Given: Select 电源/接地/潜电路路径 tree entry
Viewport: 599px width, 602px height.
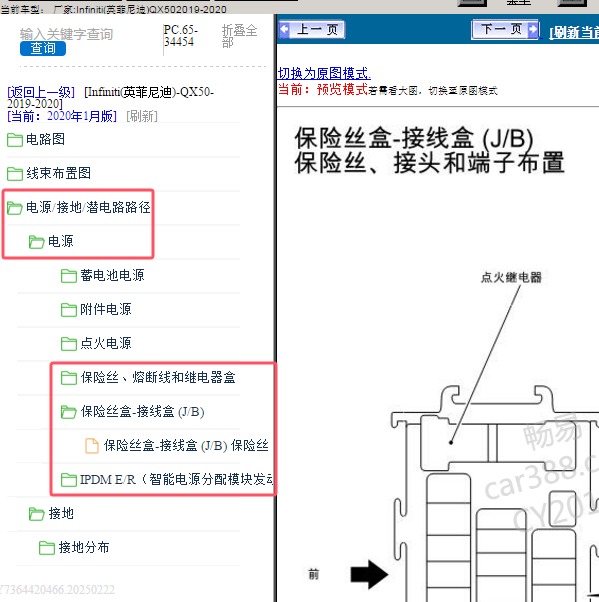Looking at the screenshot, I should (x=88, y=207).
